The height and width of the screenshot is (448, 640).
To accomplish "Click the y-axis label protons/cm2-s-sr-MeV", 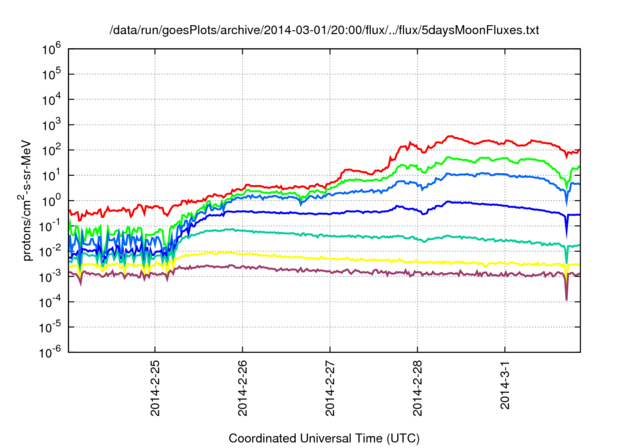I will (x=25, y=200).
